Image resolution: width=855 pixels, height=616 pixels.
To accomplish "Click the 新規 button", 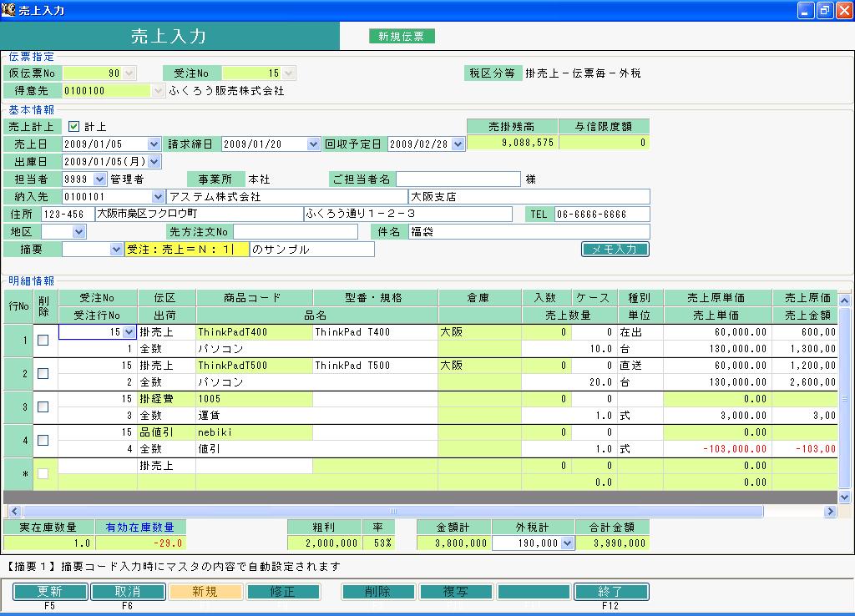I will point(205,592).
